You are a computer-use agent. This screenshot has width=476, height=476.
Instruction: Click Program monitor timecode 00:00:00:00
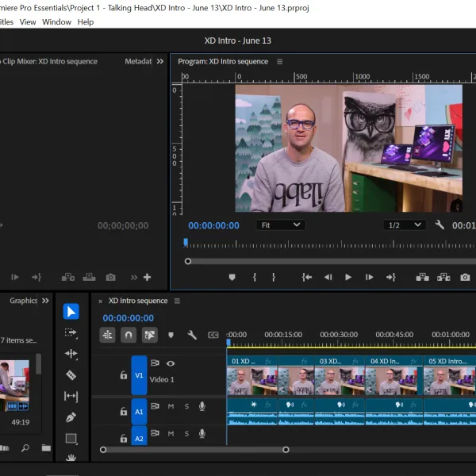pos(213,225)
